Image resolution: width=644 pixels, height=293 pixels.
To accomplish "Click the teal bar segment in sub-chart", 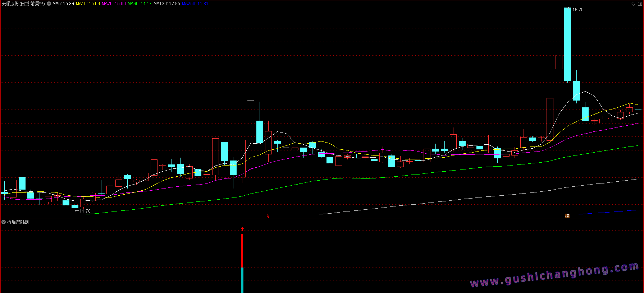I will click(242, 280).
